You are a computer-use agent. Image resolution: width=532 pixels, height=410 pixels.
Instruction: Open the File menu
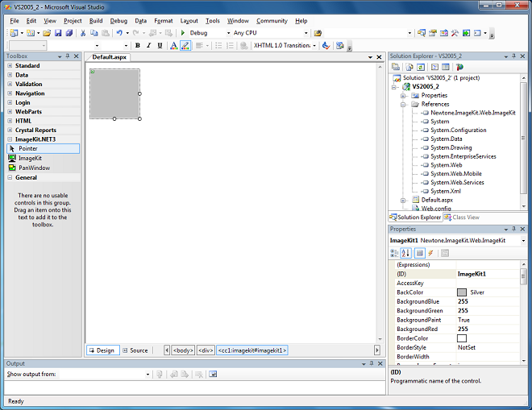click(15, 21)
